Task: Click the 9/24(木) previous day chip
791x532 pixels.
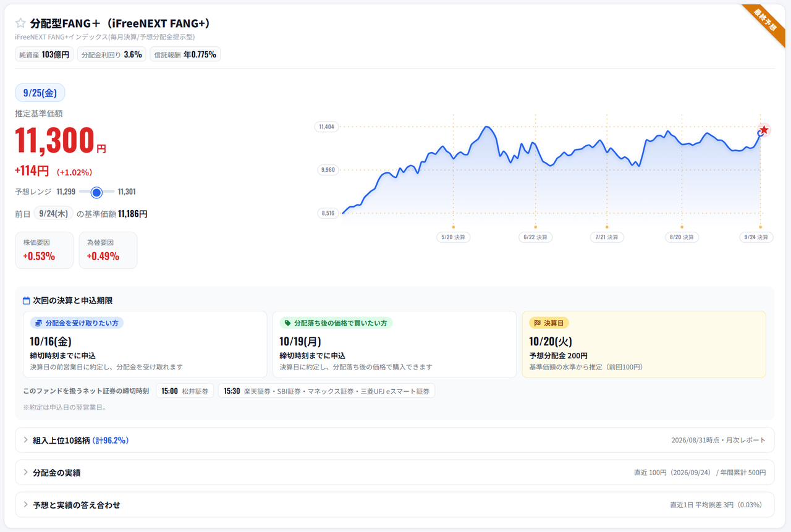Action: click(x=54, y=214)
